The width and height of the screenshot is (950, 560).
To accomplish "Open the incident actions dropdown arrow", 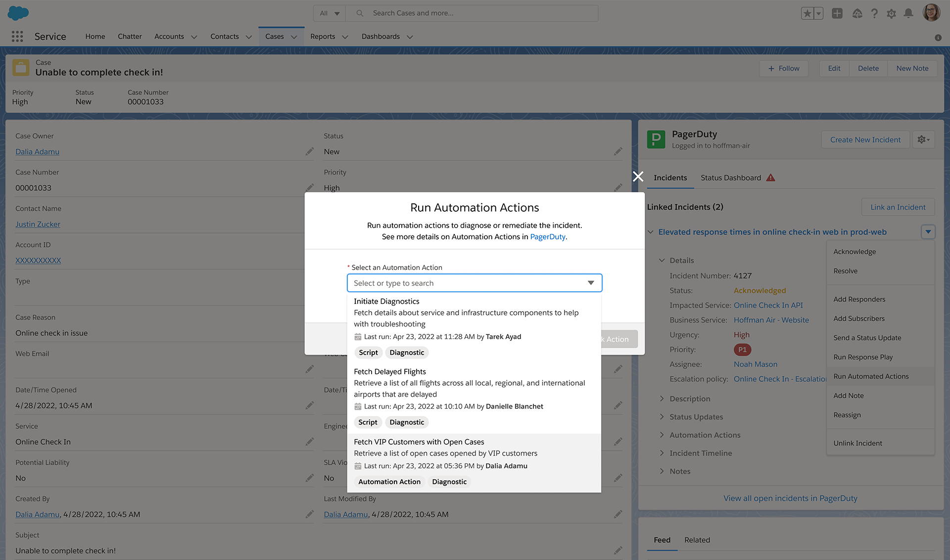I will click(928, 232).
